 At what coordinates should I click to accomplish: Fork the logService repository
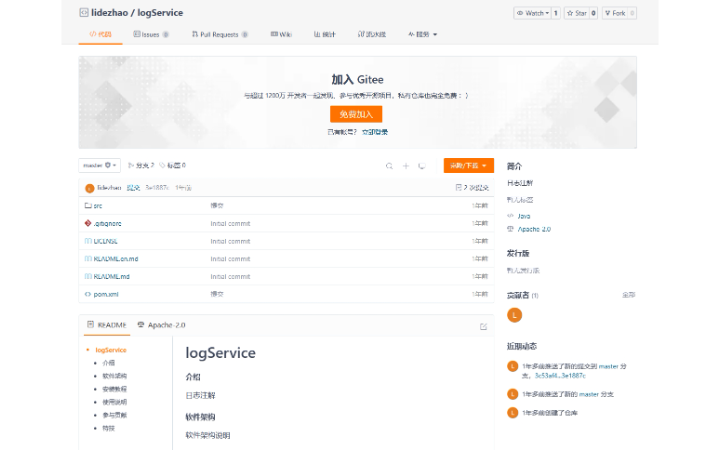[619, 13]
